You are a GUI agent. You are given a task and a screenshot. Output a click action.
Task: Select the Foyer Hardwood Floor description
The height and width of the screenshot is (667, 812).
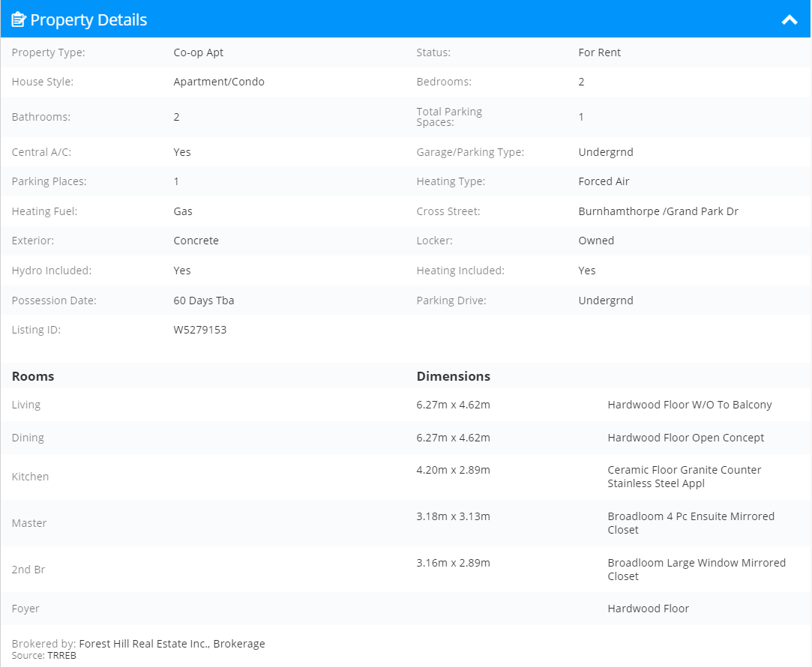coord(649,609)
